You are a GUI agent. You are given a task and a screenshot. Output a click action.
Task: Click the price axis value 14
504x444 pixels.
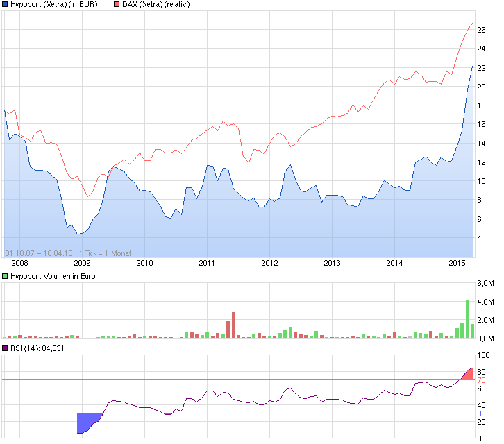(481, 144)
